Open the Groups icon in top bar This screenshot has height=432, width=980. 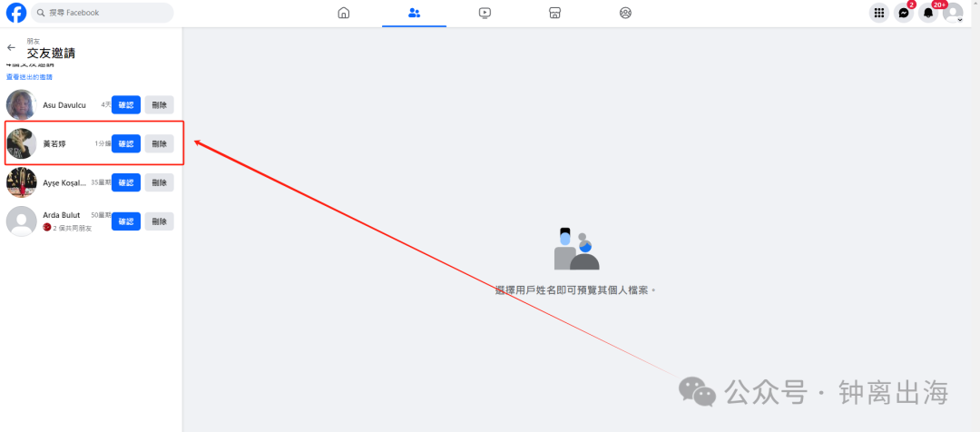pyautogui.click(x=625, y=13)
